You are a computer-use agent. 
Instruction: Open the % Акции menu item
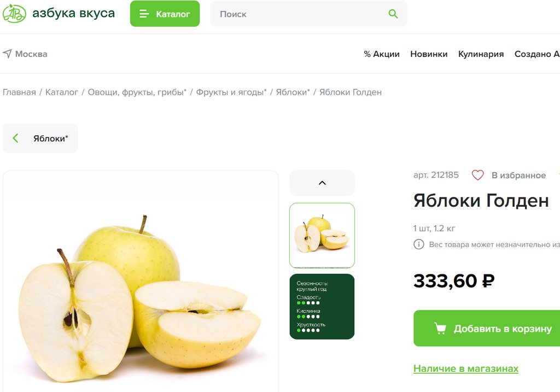(x=381, y=54)
